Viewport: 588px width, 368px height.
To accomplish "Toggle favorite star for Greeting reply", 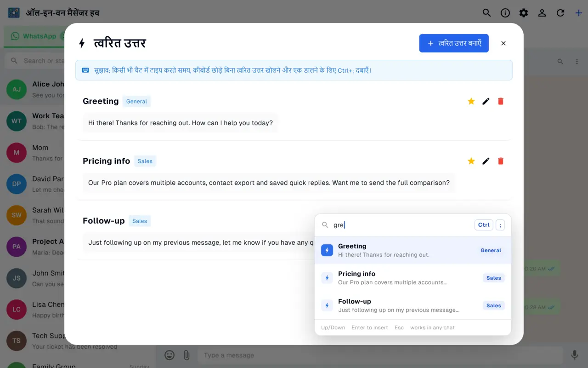I will [x=471, y=101].
